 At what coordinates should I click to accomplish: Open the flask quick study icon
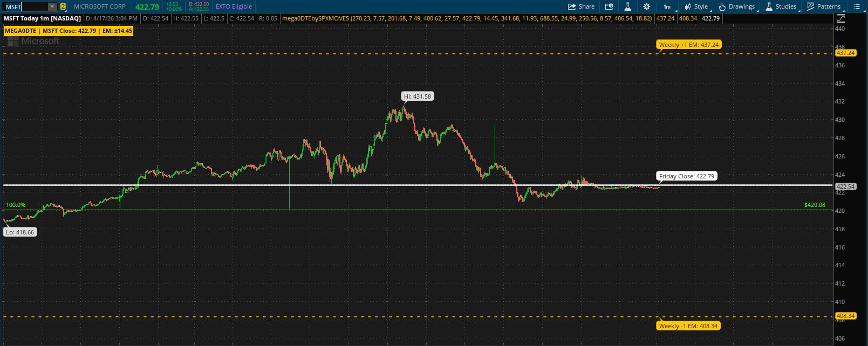[x=628, y=6]
